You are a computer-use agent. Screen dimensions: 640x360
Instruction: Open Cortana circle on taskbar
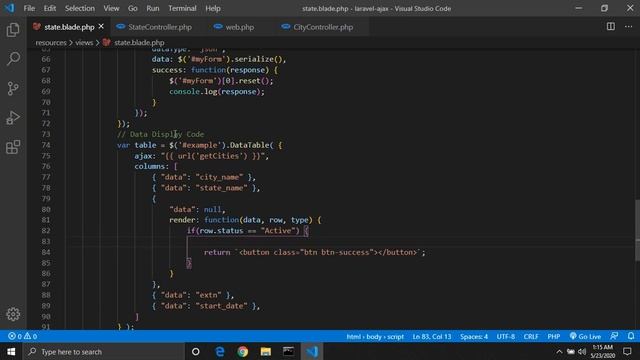(x=196, y=351)
